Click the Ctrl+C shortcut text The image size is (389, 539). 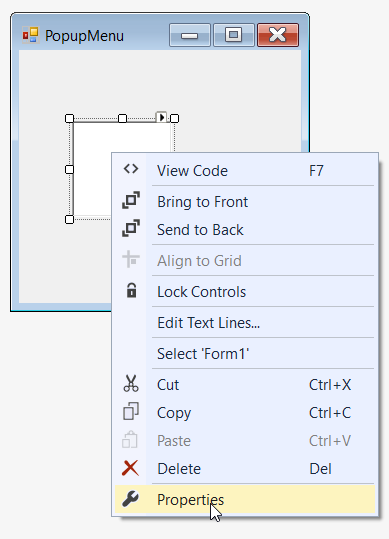tap(330, 413)
